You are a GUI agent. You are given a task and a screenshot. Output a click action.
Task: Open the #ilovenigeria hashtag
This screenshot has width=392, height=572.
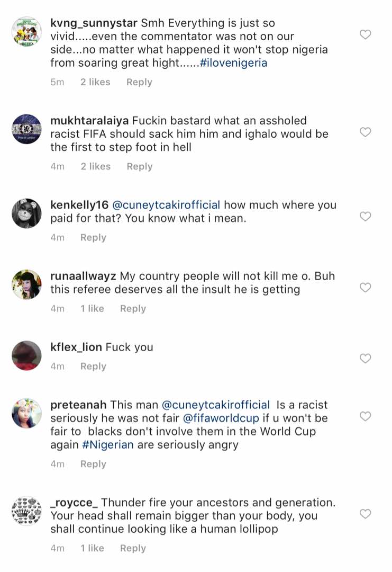[234, 63]
